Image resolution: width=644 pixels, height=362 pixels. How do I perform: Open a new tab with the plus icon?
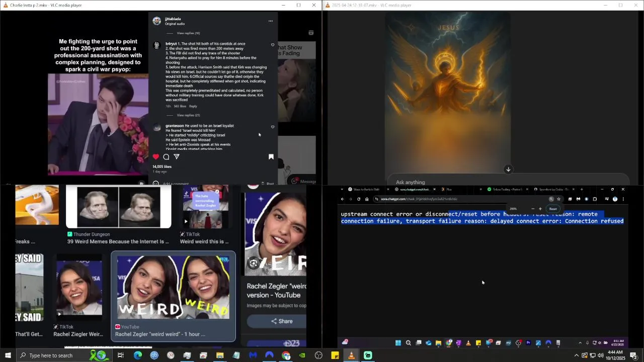[582, 190]
